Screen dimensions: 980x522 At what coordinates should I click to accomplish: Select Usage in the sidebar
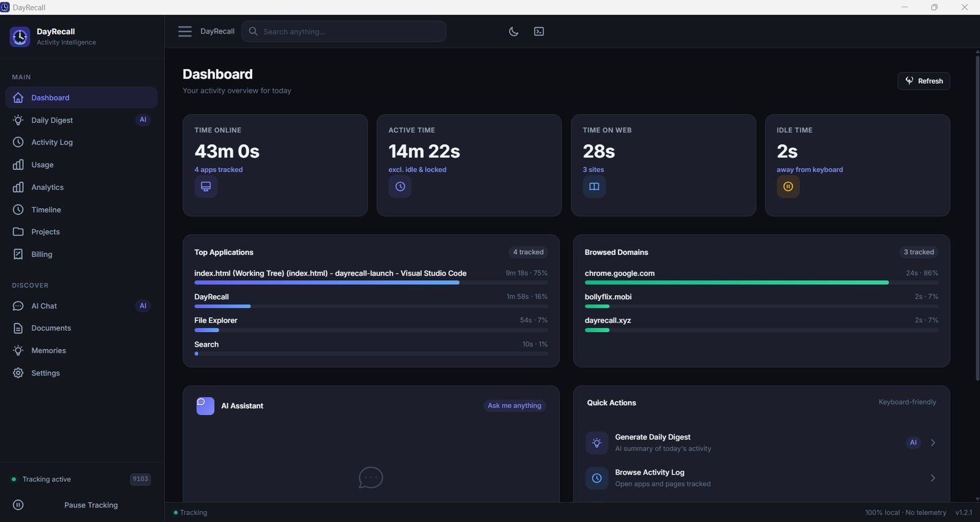[81, 165]
